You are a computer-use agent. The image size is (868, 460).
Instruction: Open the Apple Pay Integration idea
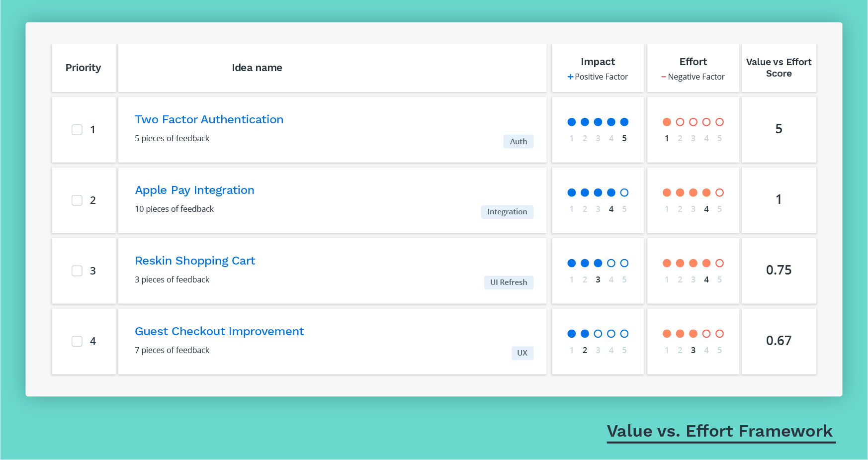(x=194, y=190)
